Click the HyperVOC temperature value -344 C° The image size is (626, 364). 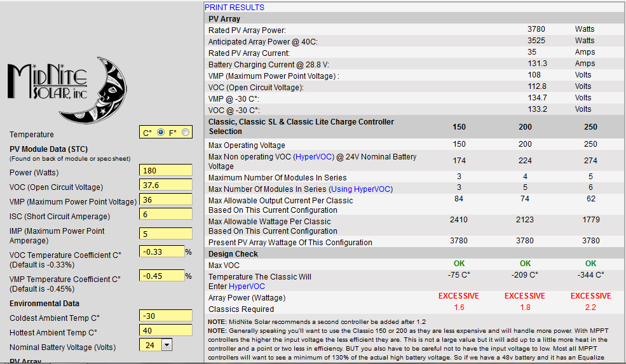(590, 274)
